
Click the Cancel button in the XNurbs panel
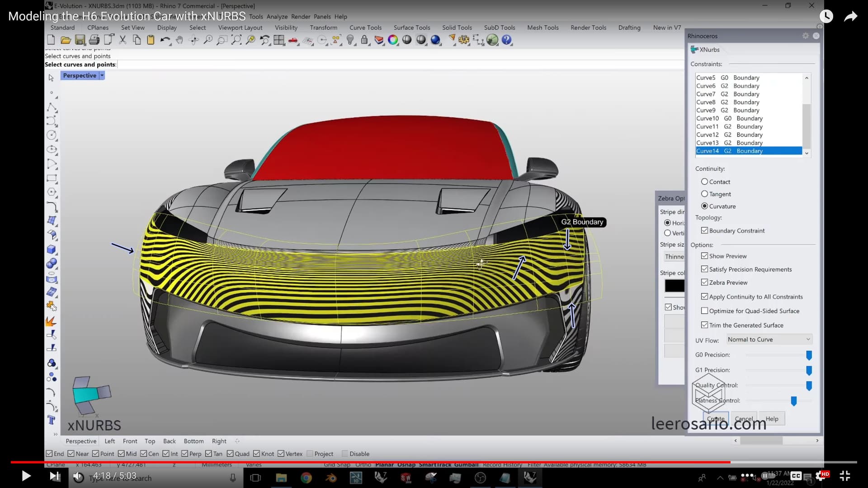(x=744, y=419)
